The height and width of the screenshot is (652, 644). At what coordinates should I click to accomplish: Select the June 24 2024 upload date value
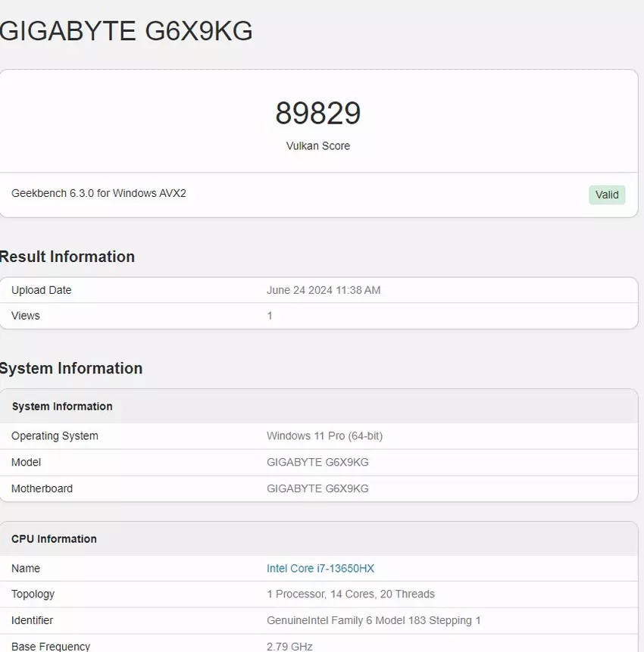(x=324, y=291)
